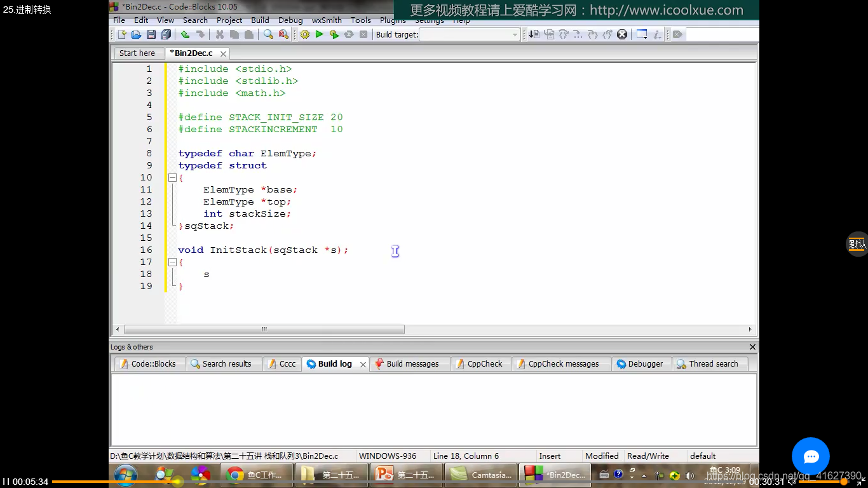
Task: Open the Debugging windows icon
Action: click(x=642, y=34)
